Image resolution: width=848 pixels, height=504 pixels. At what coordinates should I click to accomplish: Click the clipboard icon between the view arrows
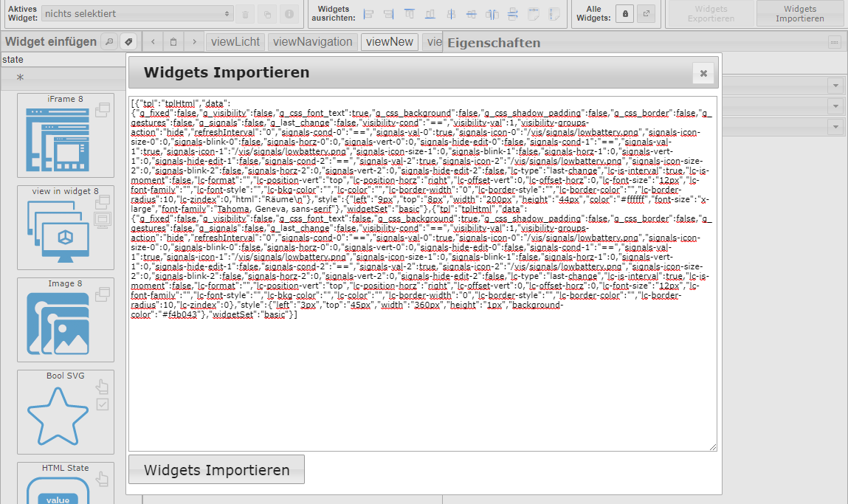[173, 42]
